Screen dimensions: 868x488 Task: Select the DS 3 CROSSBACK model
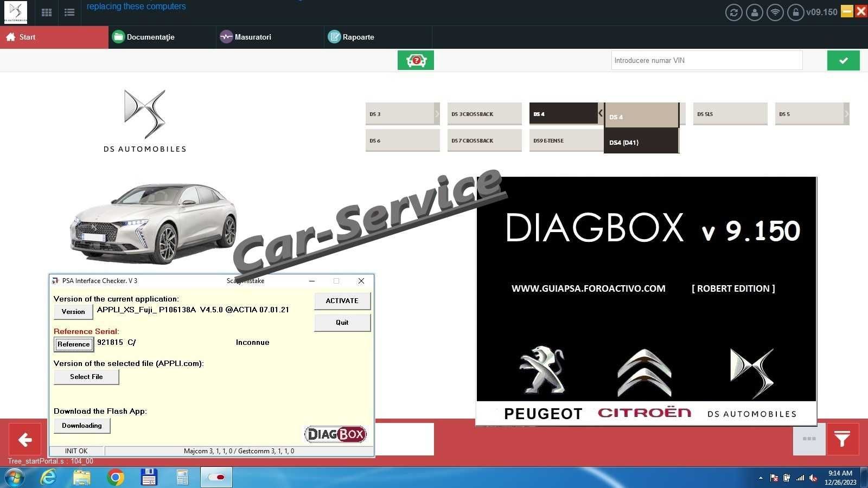[484, 114]
